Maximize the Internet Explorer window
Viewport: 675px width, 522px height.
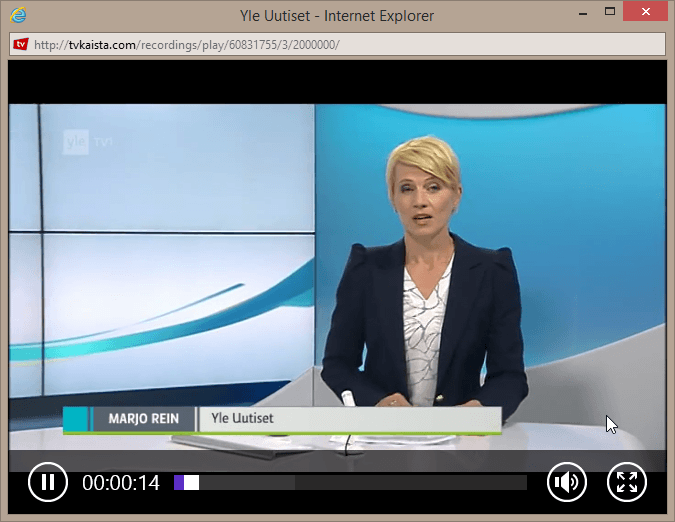610,12
